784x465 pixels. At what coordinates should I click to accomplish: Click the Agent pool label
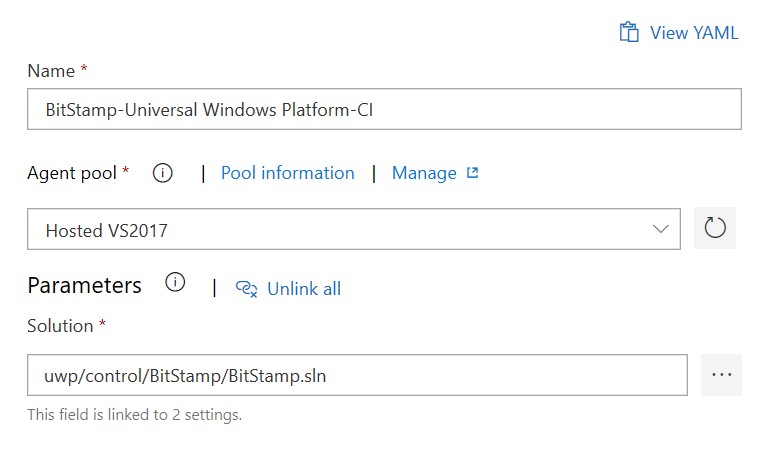[x=73, y=173]
